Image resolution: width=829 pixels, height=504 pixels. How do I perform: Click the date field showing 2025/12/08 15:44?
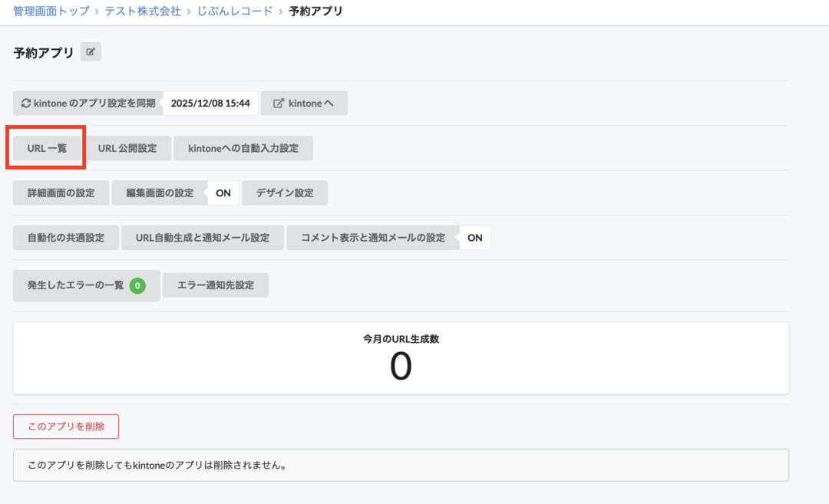tap(209, 102)
